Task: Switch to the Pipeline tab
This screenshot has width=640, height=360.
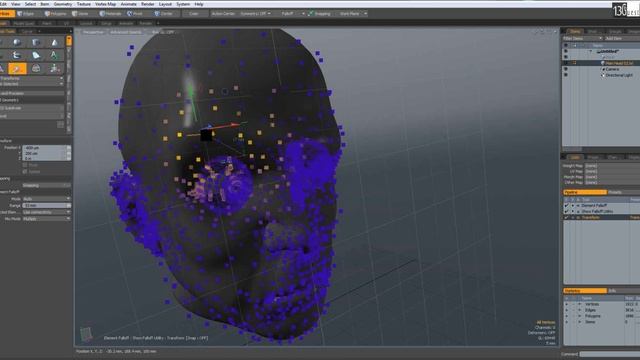Action: click(584, 192)
